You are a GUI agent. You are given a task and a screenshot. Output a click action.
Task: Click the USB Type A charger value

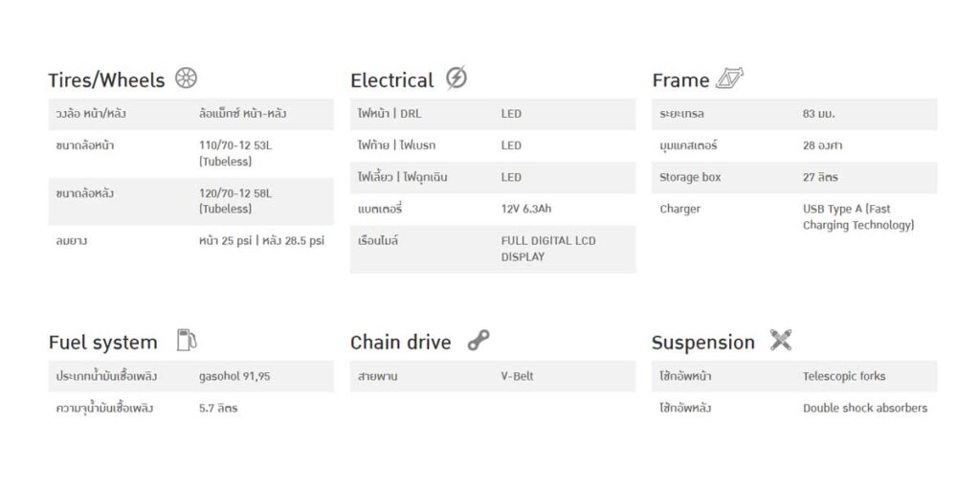click(858, 217)
